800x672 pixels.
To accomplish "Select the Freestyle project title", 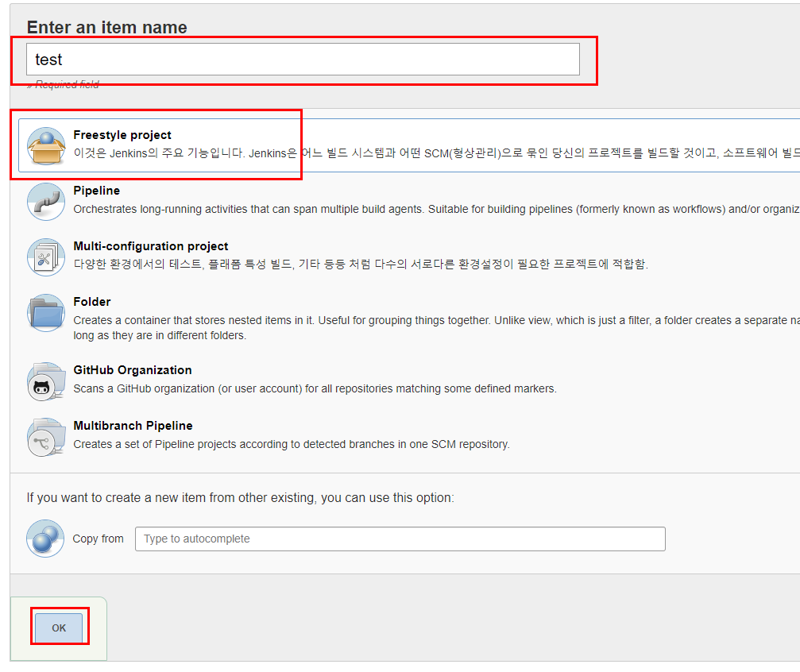I will pyautogui.click(x=122, y=135).
